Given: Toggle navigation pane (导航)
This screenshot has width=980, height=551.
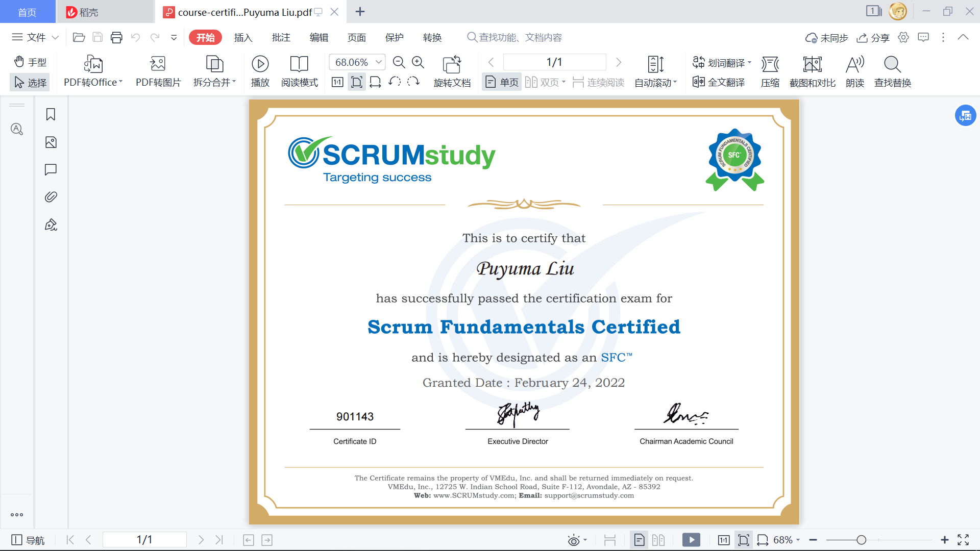Looking at the screenshot, I should point(28,540).
